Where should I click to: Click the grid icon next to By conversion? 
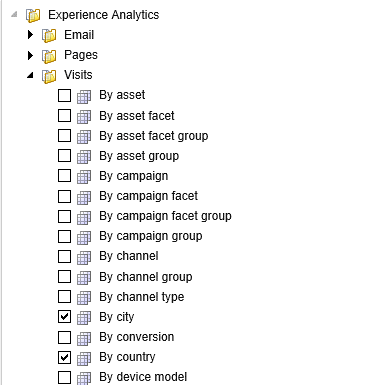point(84,338)
